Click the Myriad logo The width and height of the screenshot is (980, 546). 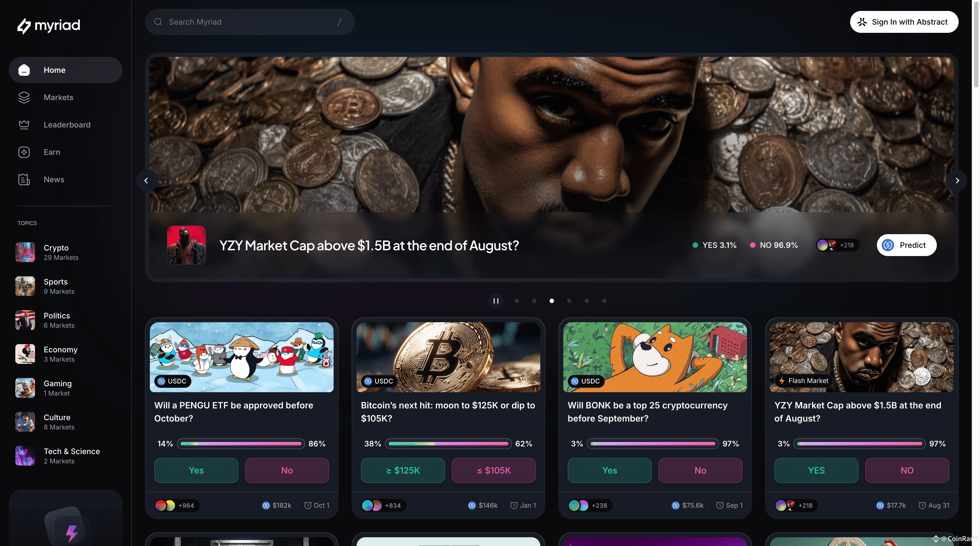click(49, 25)
